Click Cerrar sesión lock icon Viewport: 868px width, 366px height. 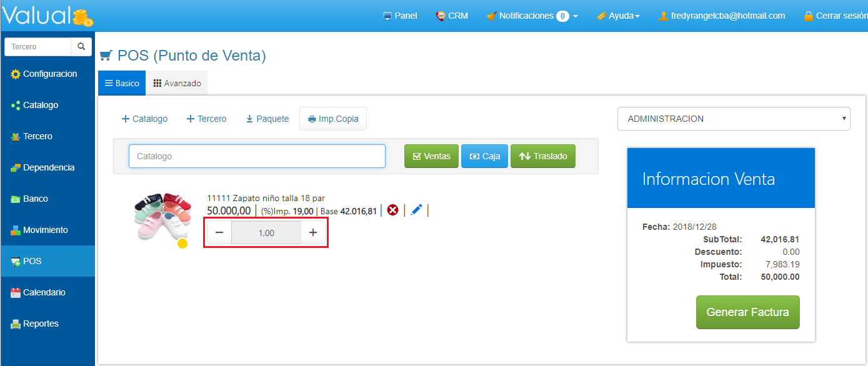pos(809,16)
